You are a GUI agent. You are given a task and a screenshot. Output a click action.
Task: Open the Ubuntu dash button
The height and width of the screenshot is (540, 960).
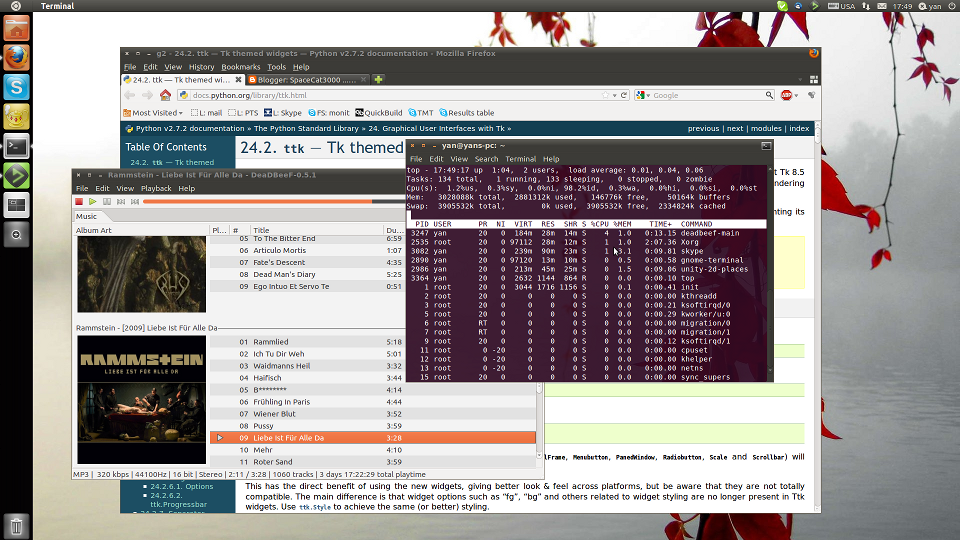(16, 6)
